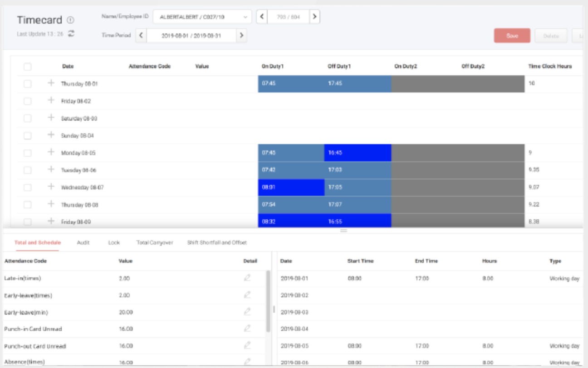Screen dimensions: 588x368
Task: Check the Thursday 08-01 row checkbox
Action: [x=28, y=84]
